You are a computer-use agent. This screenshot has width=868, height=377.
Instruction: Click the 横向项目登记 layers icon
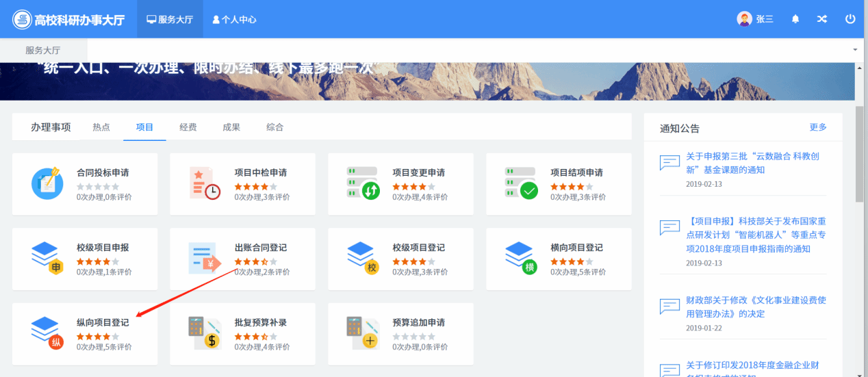(x=521, y=258)
